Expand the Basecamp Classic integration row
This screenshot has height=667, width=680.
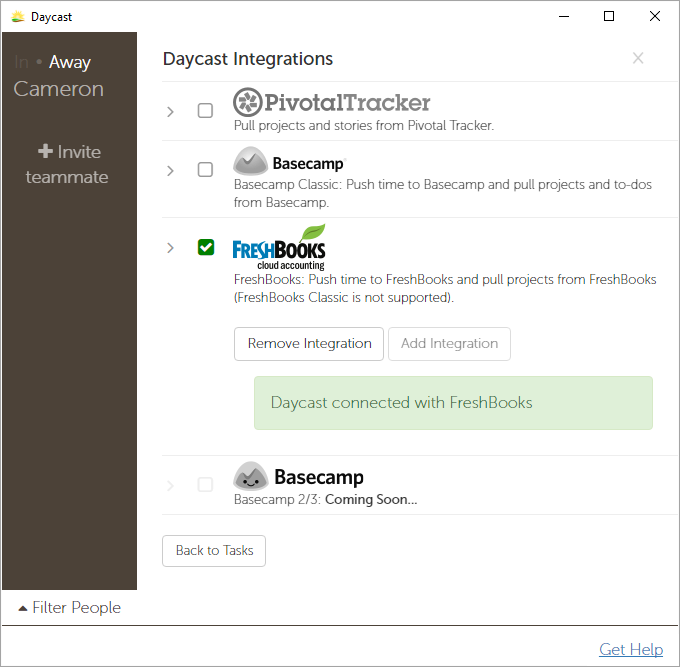coord(170,170)
